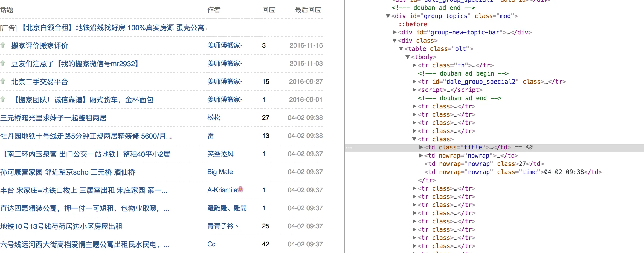Viewport: 644px width, 253px height.
Task: Click the ellipsis gutter icon on the selected DevTools row
Action: click(349, 148)
